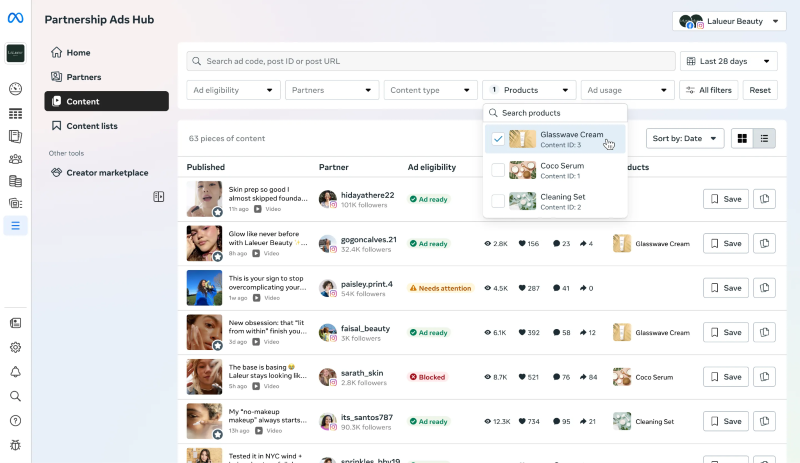
Task: Click the faisal_beauty partner name
Action: pos(365,328)
